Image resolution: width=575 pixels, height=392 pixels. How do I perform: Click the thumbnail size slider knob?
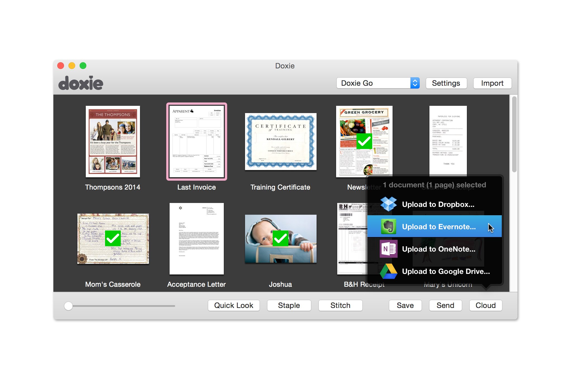68,306
